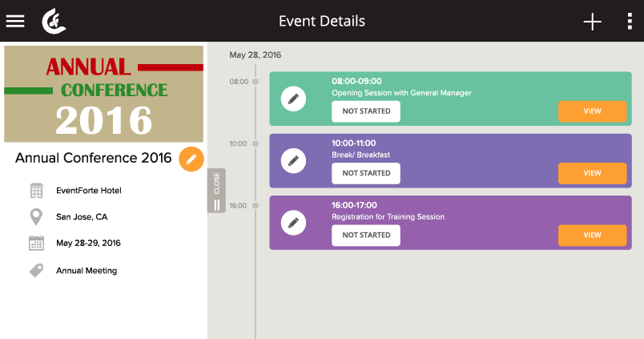Screen dimensions: 644x339
Task: Toggle NOT STARTED status for 08:00 session
Action: [366, 111]
